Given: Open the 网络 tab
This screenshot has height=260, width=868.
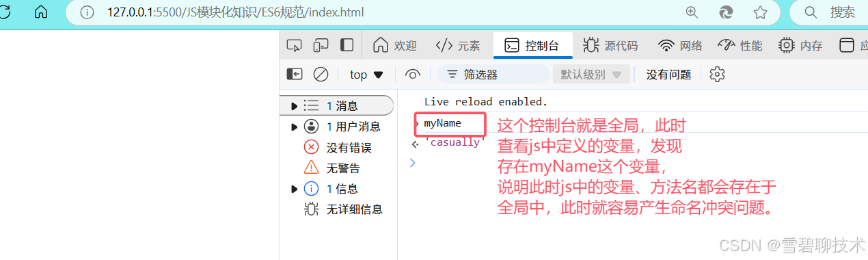Looking at the screenshot, I should coord(680,45).
